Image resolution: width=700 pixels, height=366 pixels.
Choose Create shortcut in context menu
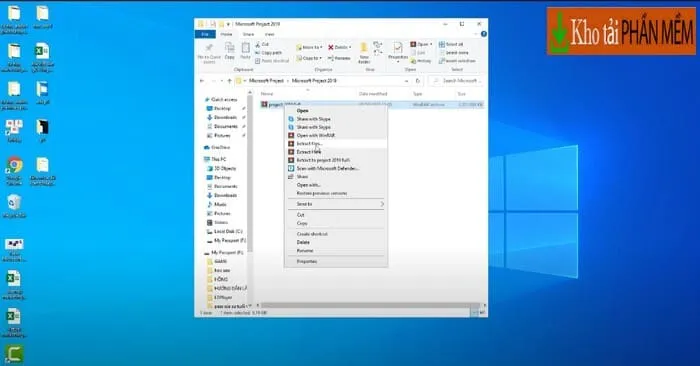[336, 234]
